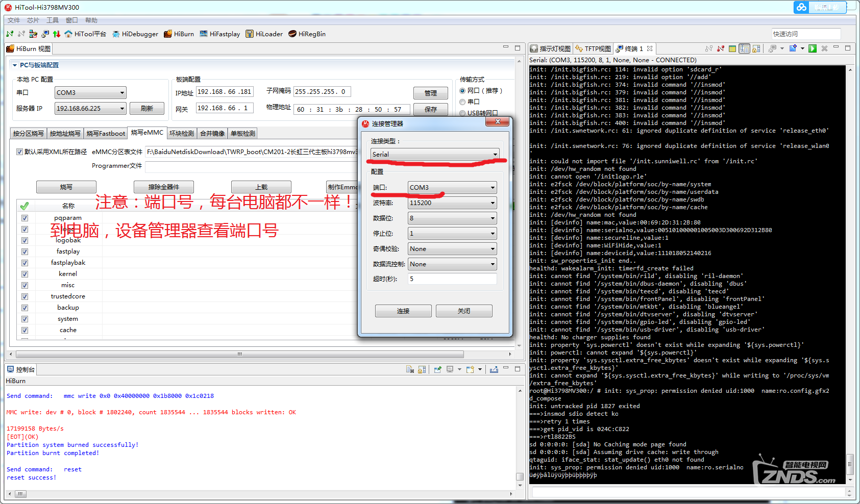This screenshot has height=504, width=860.
Task: Toggle default XML path checkbox
Action: click(x=19, y=152)
